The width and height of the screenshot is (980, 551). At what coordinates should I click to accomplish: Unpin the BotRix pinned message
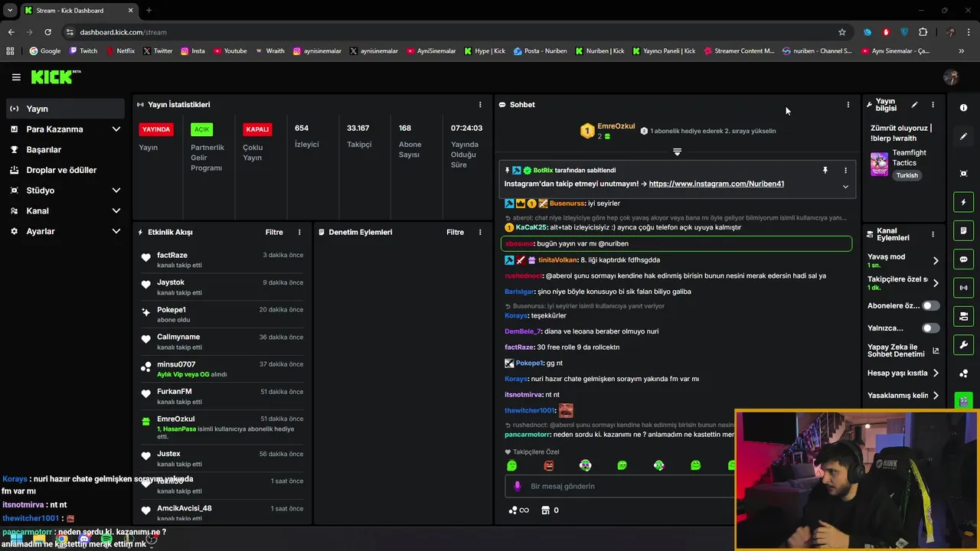[825, 171]
